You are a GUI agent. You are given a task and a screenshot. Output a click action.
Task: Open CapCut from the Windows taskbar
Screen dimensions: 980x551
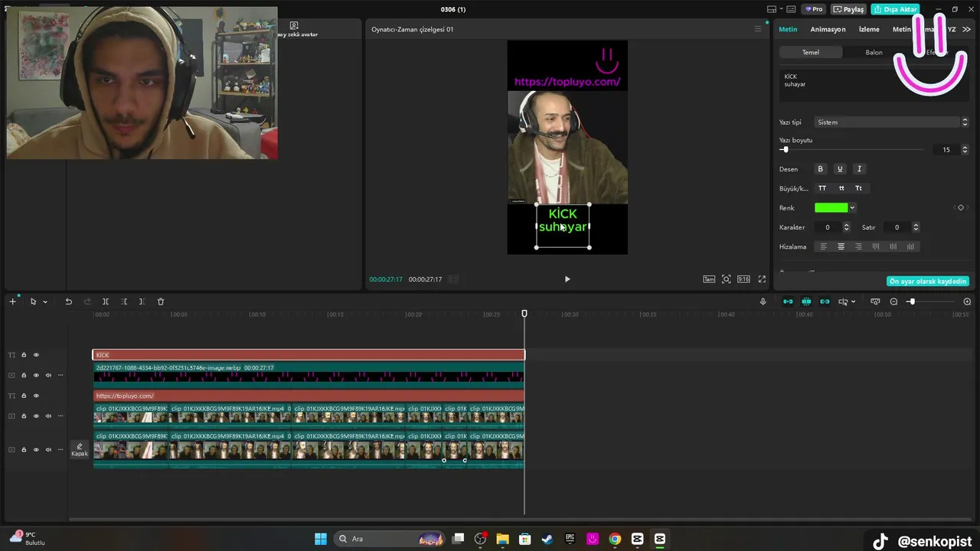click(x=659, y=539)
